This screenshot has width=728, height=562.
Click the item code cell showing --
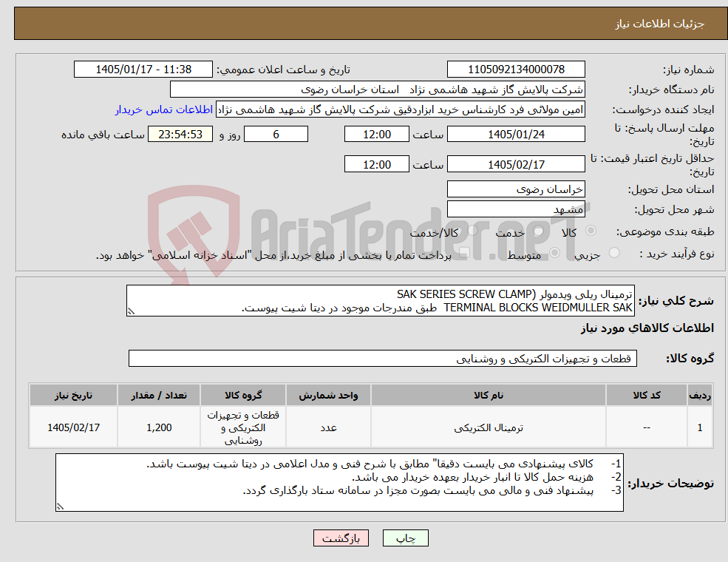[646, 427]
